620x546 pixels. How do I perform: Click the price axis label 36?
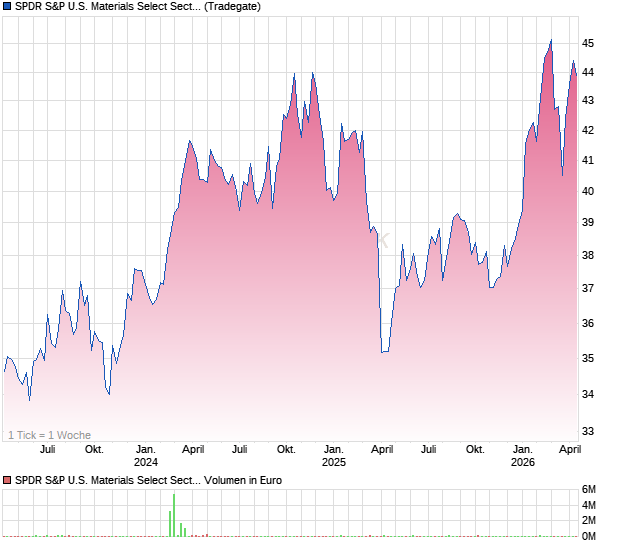click(588, 323)
